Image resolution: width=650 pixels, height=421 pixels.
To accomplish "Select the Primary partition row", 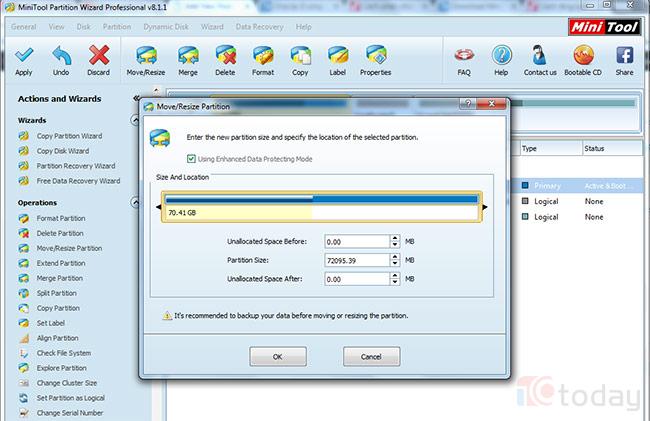I will pos(577,186).
